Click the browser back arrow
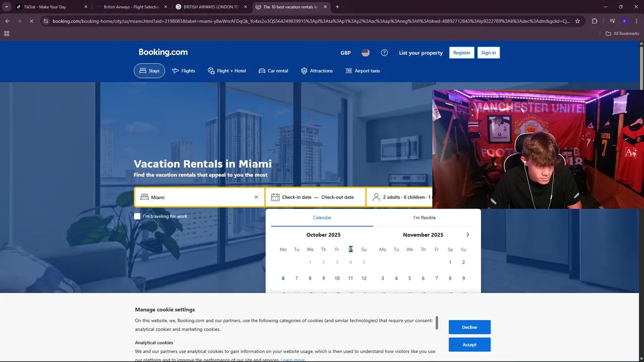Screen dimensions: 644x362 point(8,21)
